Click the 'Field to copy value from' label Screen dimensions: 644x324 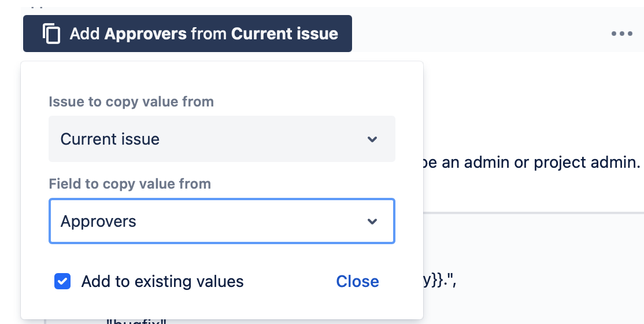point(129,184)
